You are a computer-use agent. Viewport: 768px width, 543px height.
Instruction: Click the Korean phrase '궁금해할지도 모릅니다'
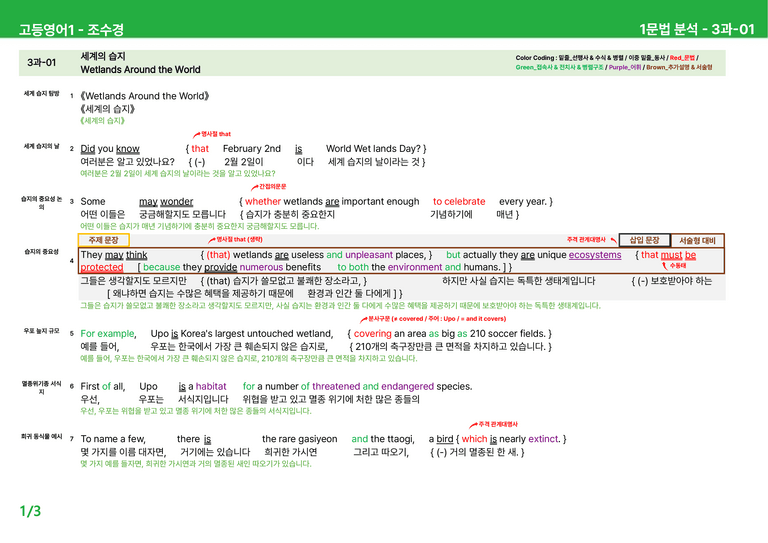point(182,214)
